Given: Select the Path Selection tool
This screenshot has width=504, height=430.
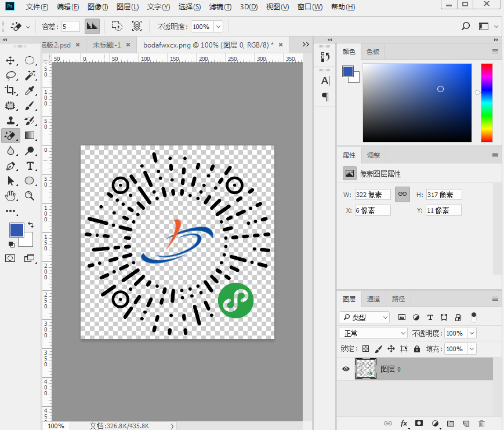Looking at the screenshot, I should tap(10, 181).
